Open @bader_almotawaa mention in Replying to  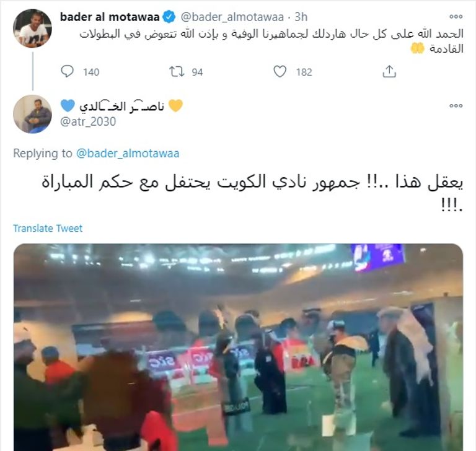tap(128, 153)
